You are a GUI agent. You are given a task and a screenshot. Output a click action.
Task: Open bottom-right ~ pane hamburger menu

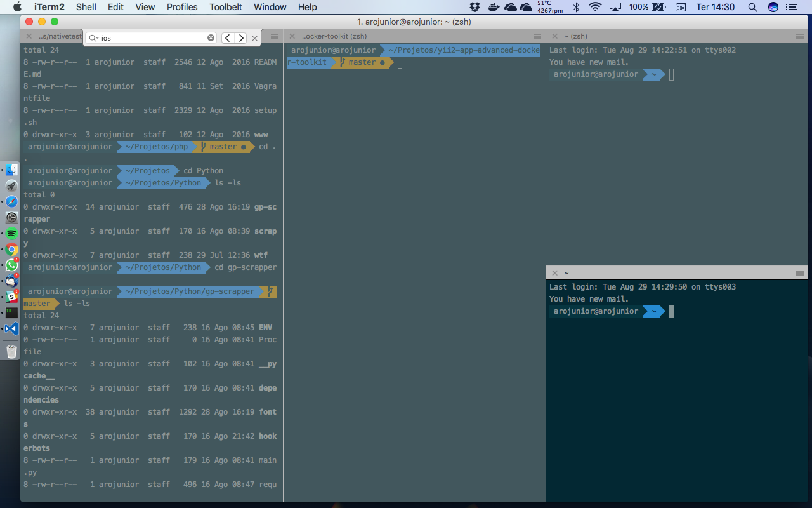click(800, 272)
